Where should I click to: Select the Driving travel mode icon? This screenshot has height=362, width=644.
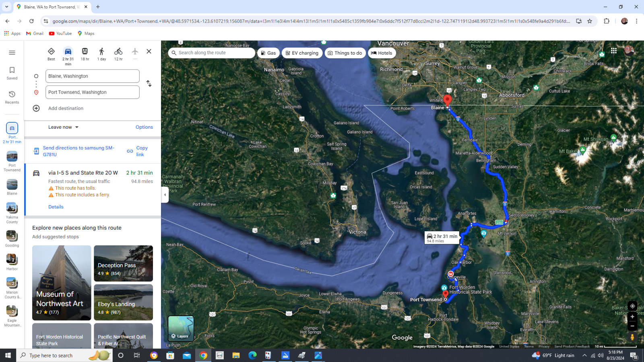click(68, 52)
